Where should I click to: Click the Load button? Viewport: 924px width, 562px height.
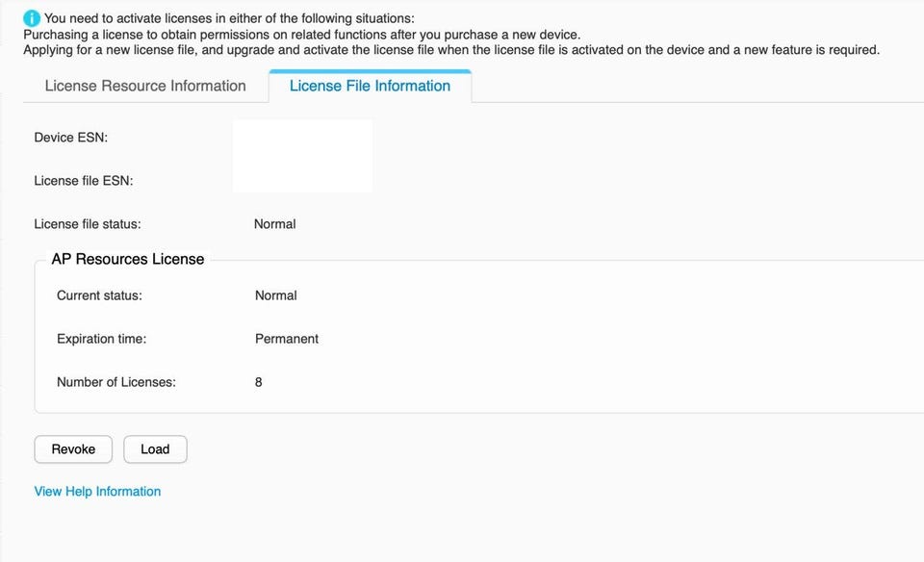(155, 449)
